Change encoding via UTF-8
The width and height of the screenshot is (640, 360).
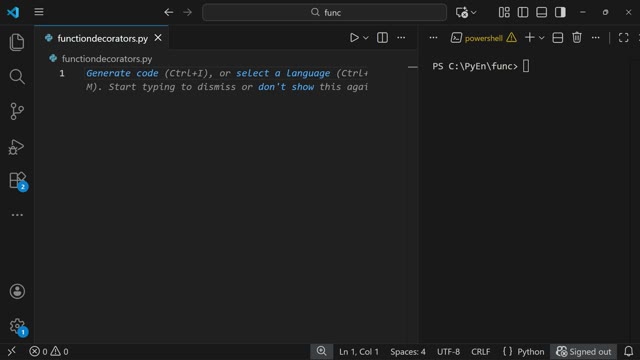448,352
